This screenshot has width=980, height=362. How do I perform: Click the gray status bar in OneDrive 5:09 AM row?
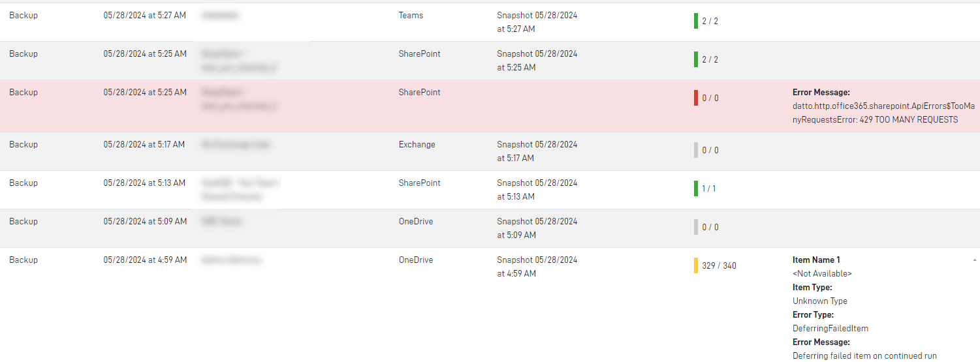point(696,227)
